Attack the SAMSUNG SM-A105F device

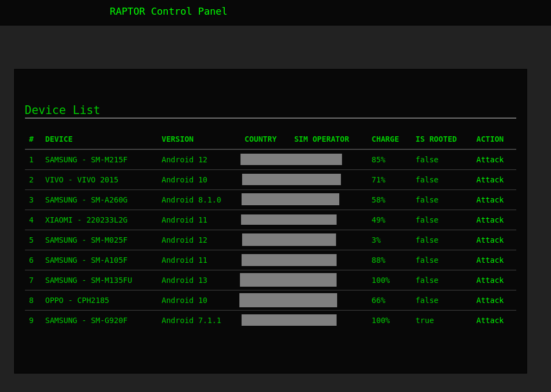coord(490,260)
